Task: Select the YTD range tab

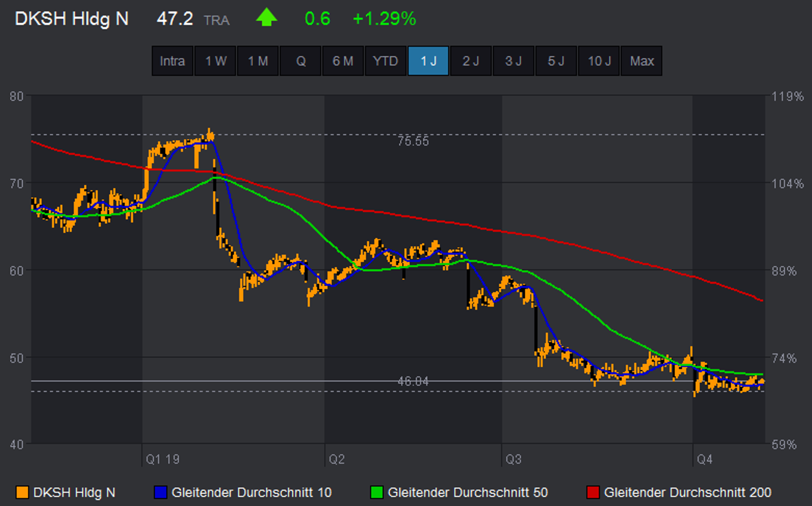Action: (385, 61)
